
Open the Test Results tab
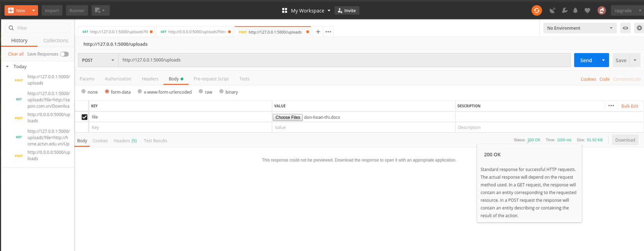[x=155, y=141]
